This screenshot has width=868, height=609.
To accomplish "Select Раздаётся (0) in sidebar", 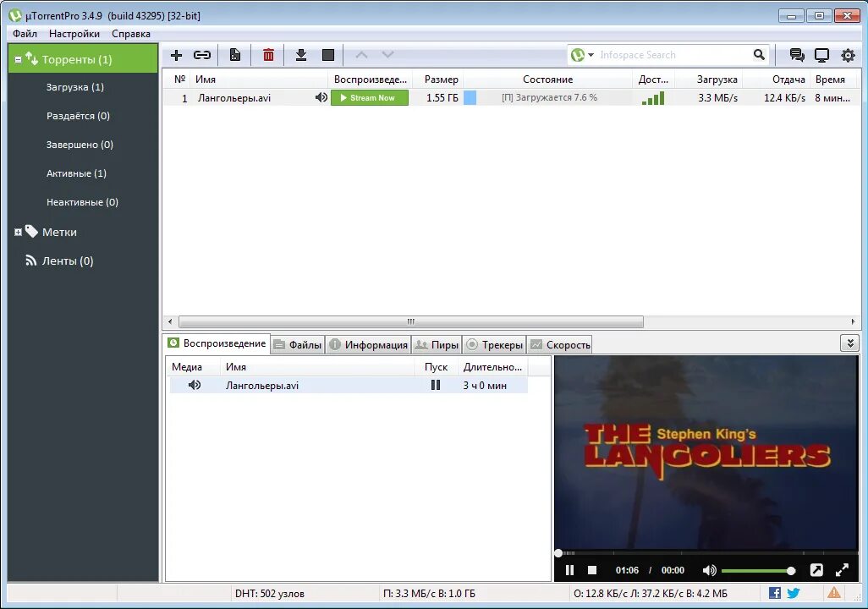I will (x=78, y=116).
